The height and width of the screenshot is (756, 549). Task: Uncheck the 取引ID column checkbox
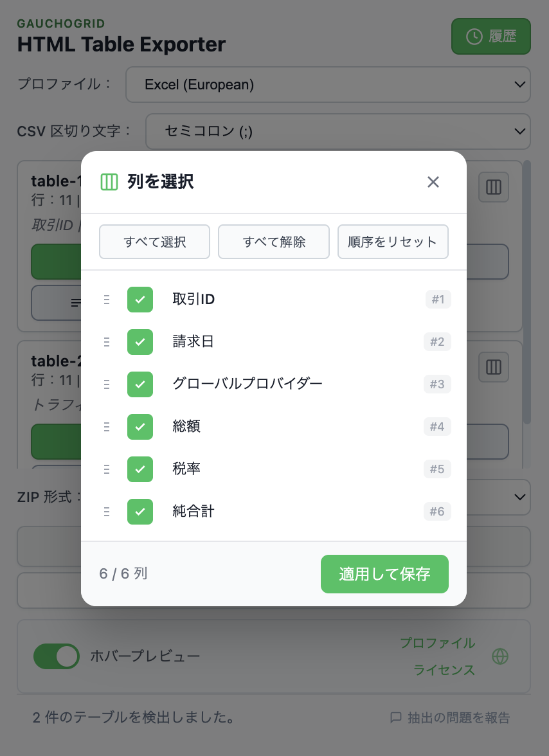coord(140,299)
